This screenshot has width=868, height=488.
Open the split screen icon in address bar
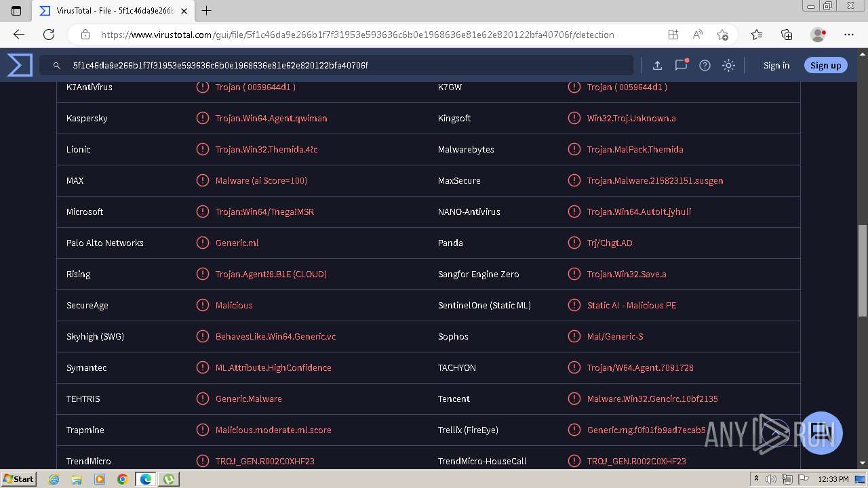673,35
